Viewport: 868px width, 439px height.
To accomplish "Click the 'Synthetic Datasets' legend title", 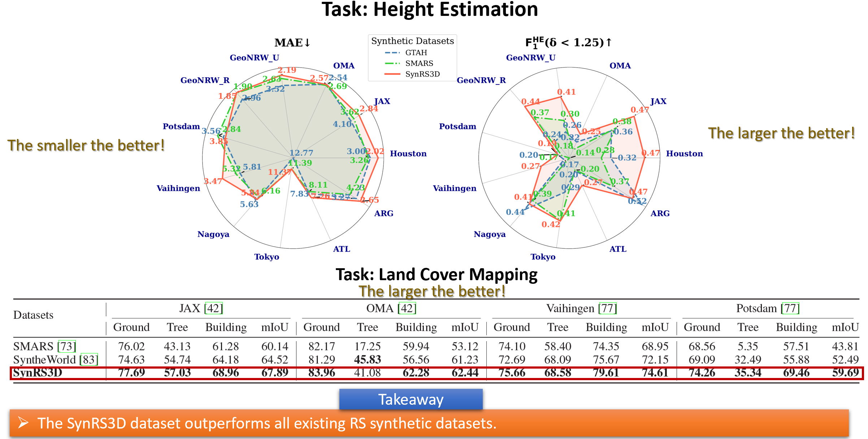I will pos(412,41).
